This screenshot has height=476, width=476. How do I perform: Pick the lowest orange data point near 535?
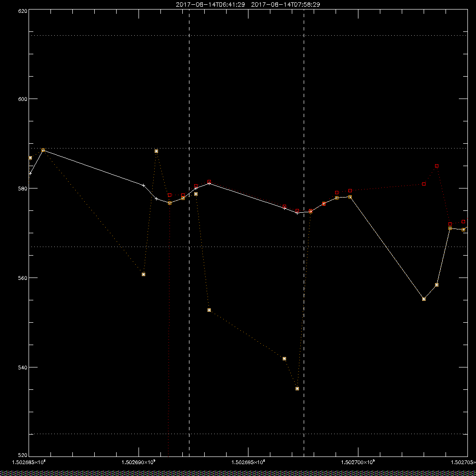coord(297,388)
